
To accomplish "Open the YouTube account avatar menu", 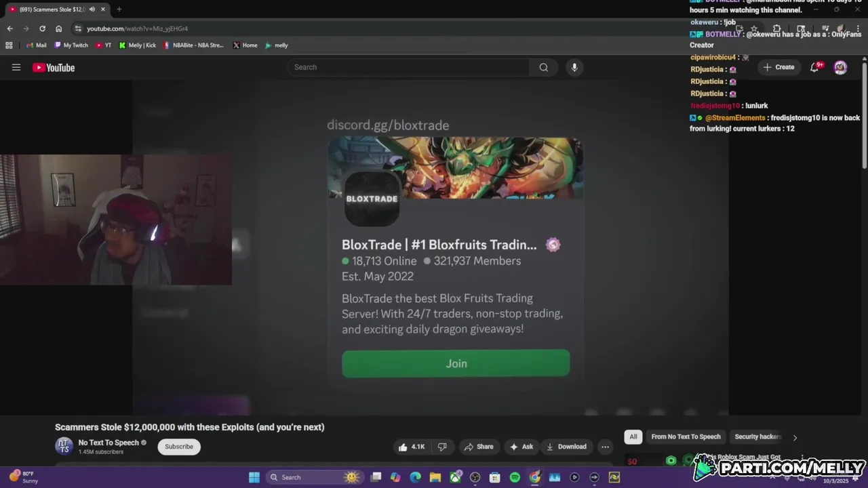I will click(x=840, y=67).
